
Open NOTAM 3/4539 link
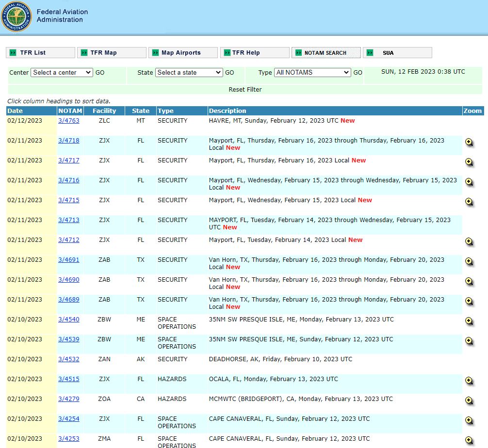click(x=69, y=340)
